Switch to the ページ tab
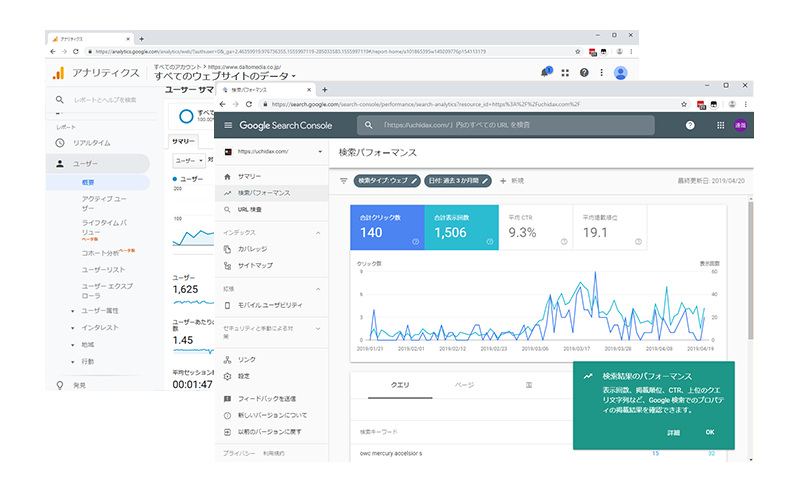The image size is (800, 500). [x=464, y=384]
